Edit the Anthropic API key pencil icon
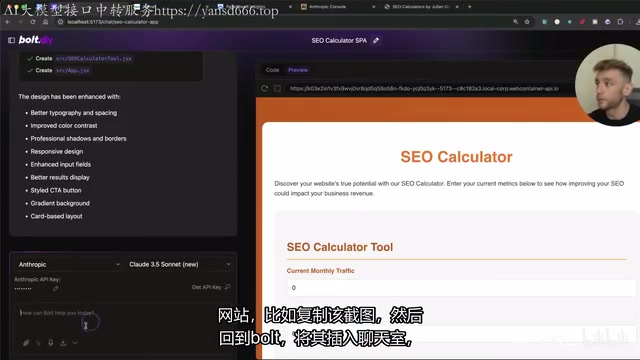This screenshot has height=360, width=640. pyautogui.click(x=56, y=289)
